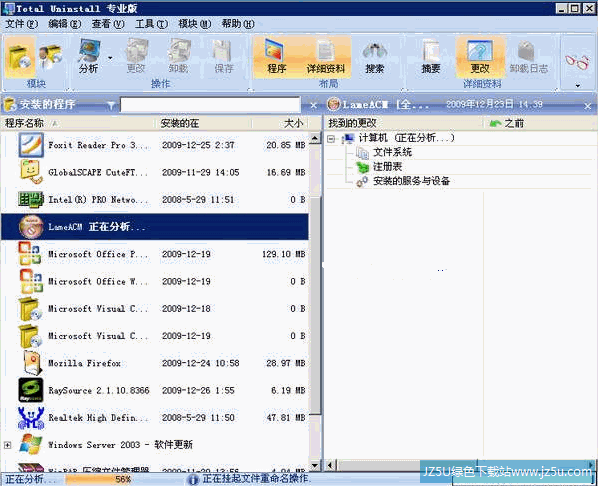Open the 编辑 menu
This screenshot has width=598, height=486.
pos(64,24)
